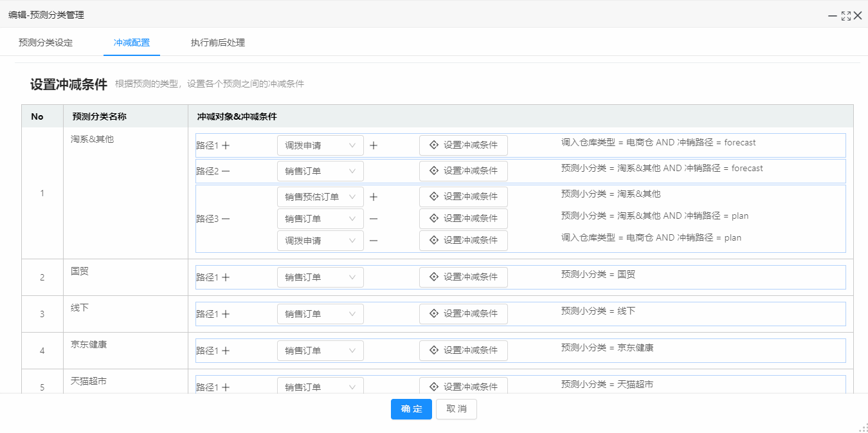Open the 调拨申请 dropdown in 路径1
This screenshot has width=868, height=433.
click(320, 145)
